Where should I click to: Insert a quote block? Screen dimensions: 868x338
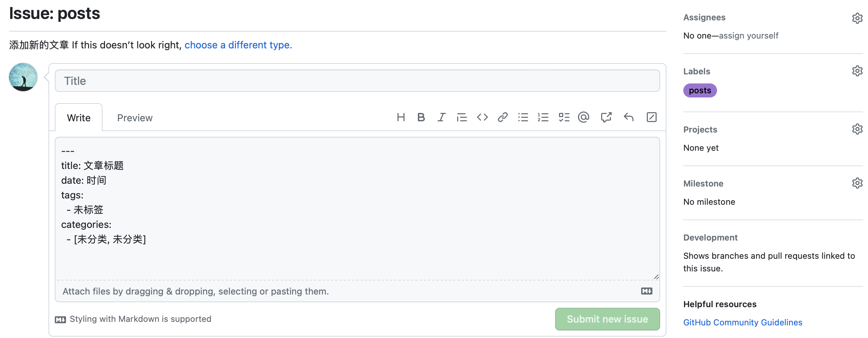[x=462, y=117]
